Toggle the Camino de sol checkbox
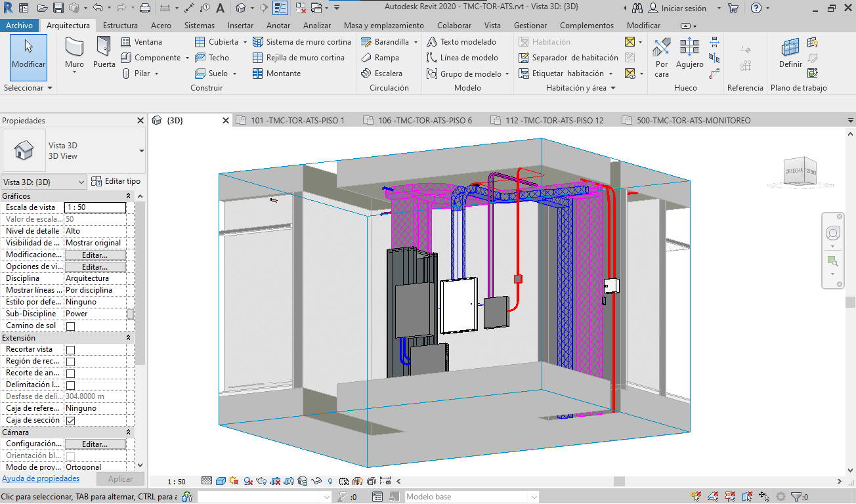This screenshot has height=504, width=856. tap(71, 326)
